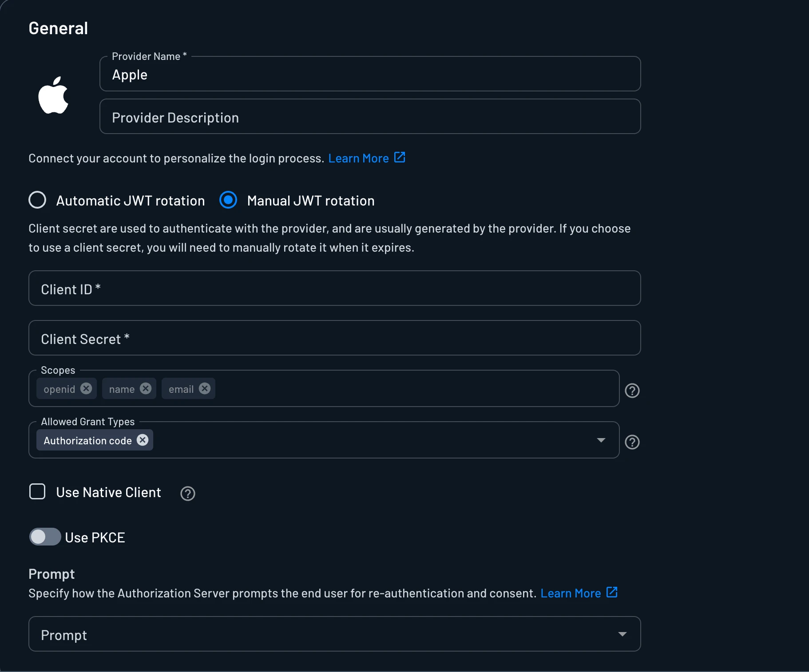Open the Use Native Client help icon
This screenshot has width=809, height=672.
[188, 494]
